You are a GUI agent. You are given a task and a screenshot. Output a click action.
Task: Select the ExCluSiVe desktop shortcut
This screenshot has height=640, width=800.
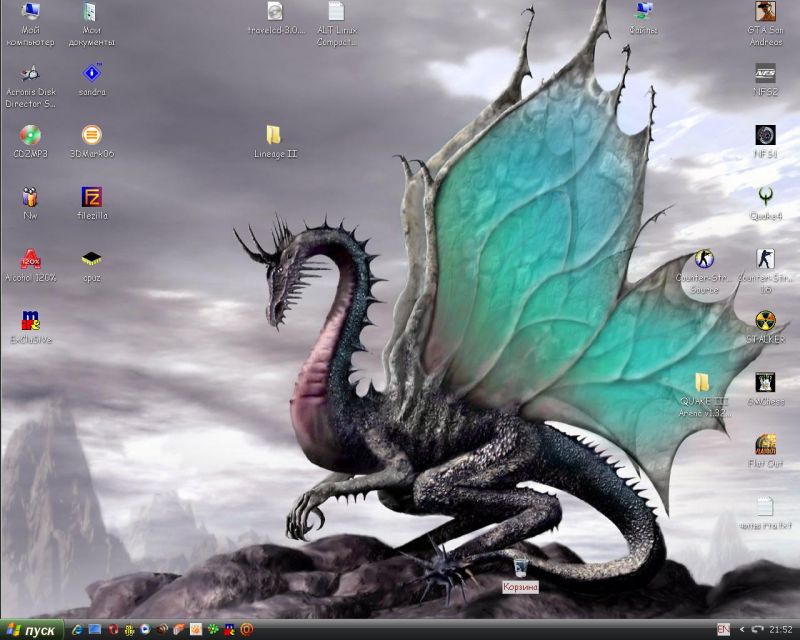[x=31, y=328]
